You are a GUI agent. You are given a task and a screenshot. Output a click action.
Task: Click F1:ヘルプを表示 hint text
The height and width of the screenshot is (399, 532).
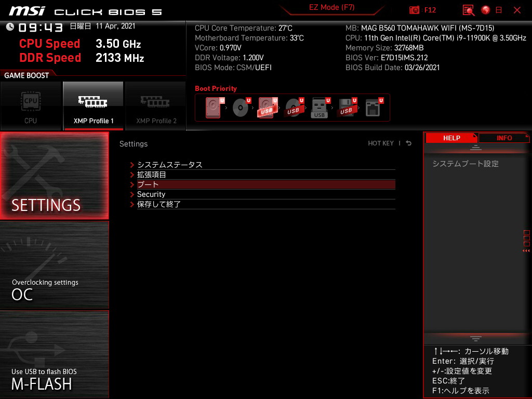461,391
